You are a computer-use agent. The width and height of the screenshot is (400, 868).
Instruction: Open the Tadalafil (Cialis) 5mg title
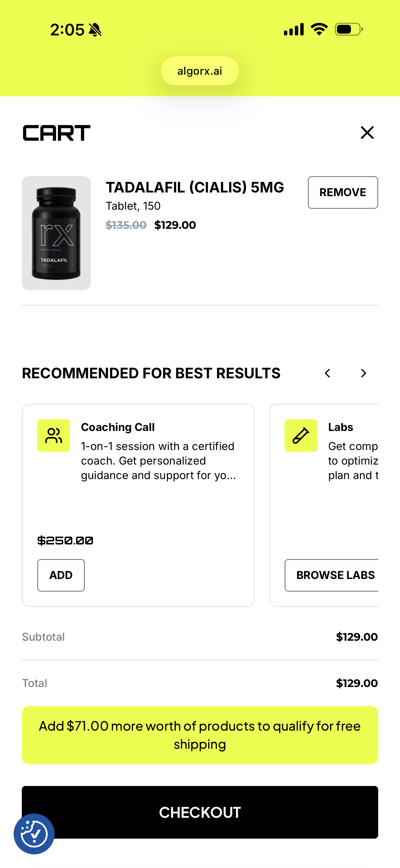(195, 187)
